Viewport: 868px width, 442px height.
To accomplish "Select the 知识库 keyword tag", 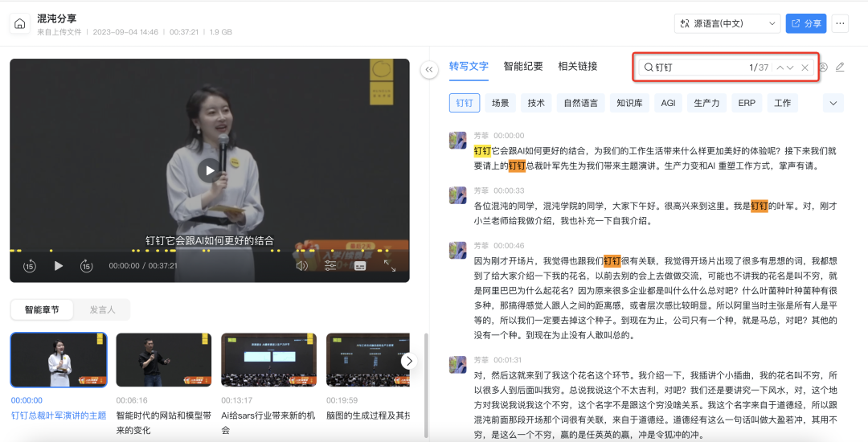I will (629, 103).
